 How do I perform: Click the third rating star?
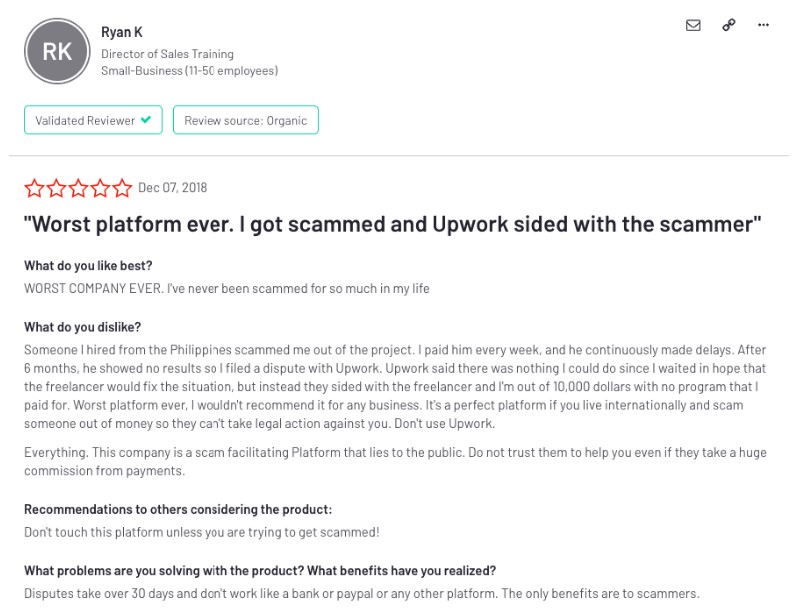(x=78, y=188)
